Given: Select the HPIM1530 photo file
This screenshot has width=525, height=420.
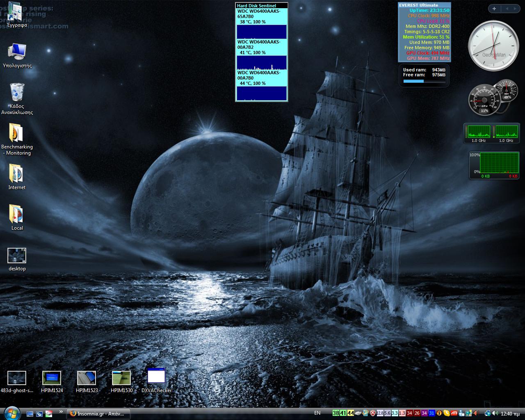Looking at the screenshot, I should [x=121, y=382].
